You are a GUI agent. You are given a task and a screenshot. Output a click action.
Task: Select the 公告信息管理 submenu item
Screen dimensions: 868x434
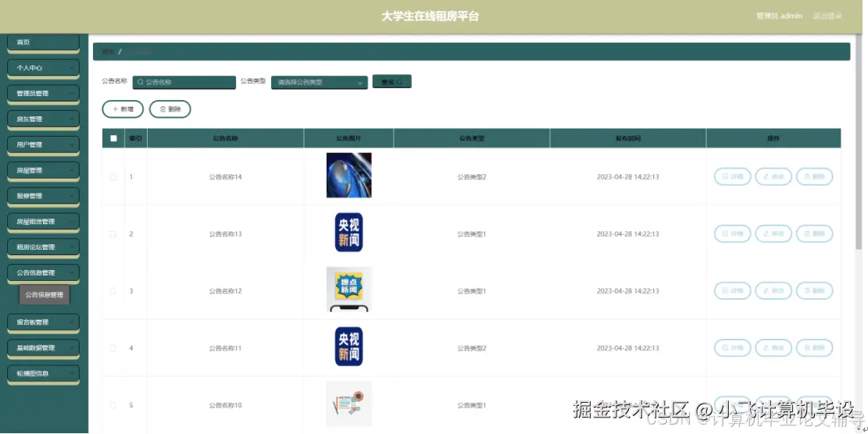[45, 295]
